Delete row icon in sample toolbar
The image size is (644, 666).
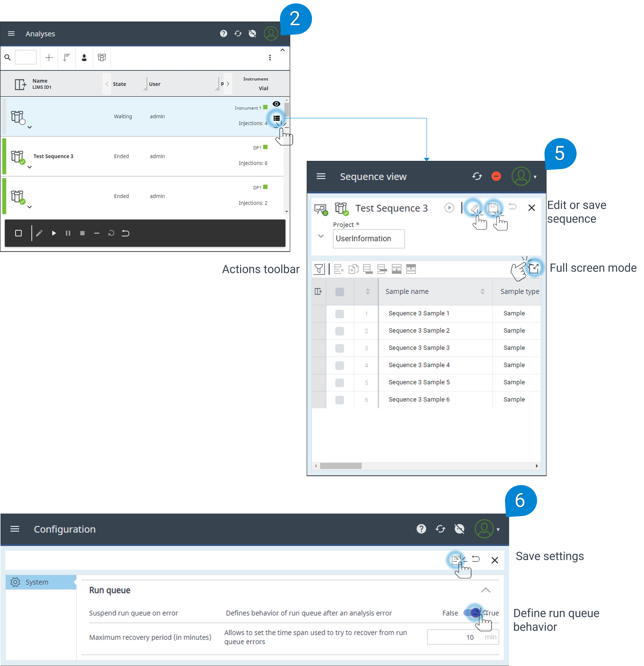(339, 269)
